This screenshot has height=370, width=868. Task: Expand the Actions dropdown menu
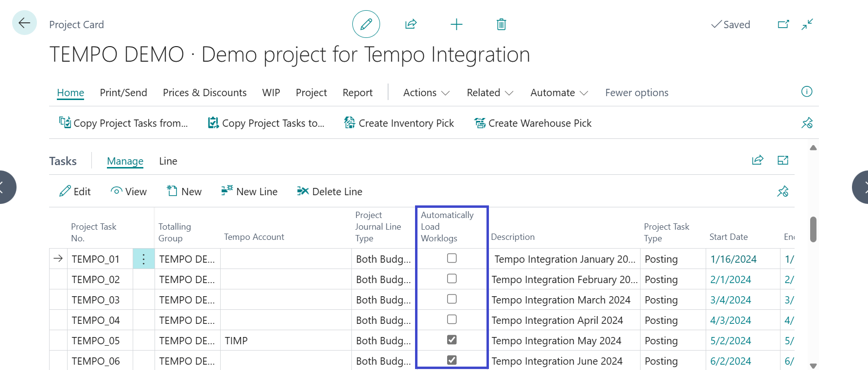426,93
